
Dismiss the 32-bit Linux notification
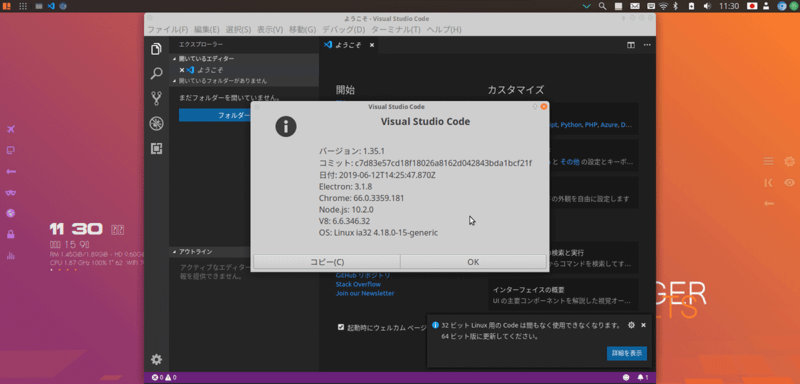click(643, 325)
